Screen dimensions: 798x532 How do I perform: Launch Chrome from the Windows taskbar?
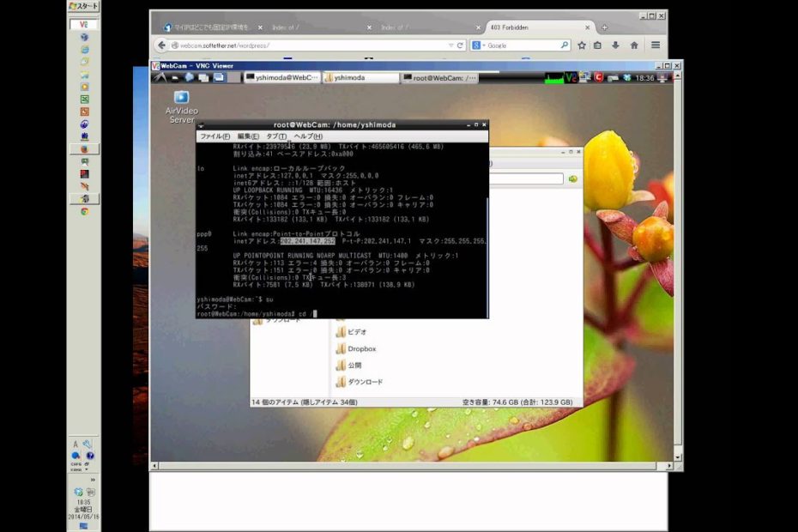coord(84,211)
